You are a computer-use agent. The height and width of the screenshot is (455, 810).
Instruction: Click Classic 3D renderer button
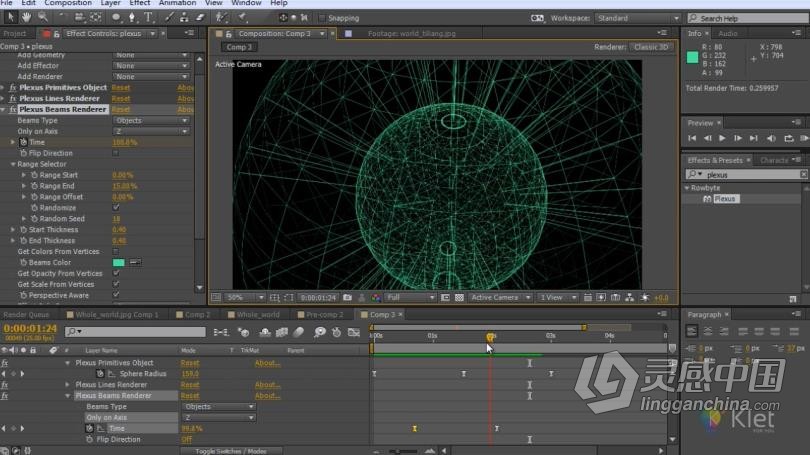coord(651,47)
